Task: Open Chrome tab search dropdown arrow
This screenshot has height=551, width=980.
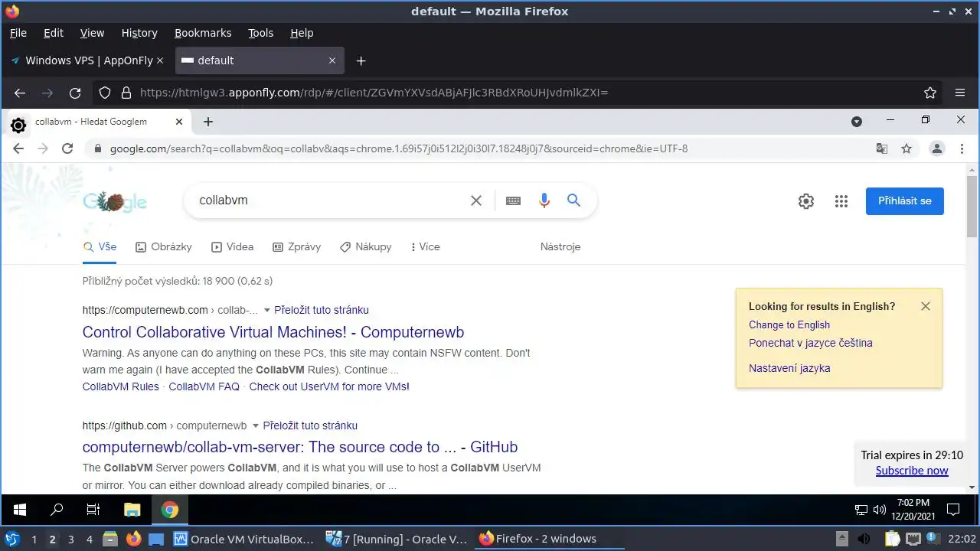Action: (x=857, y=122)
